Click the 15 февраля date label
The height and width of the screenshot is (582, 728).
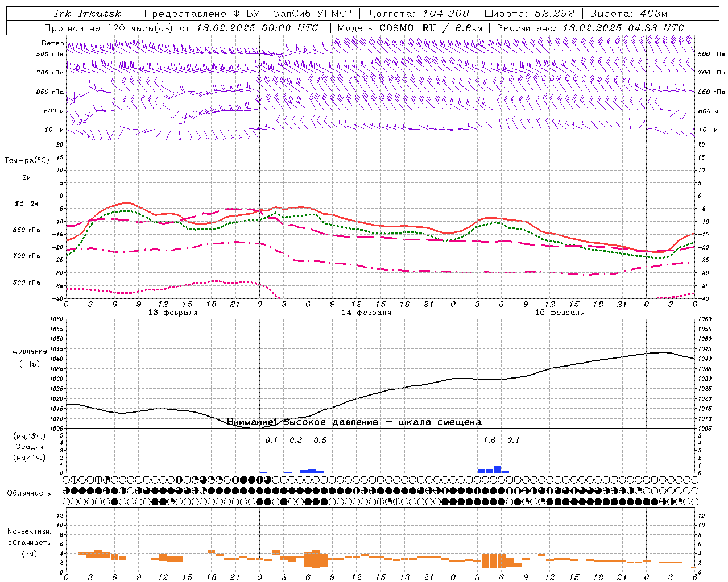(560, 313)
